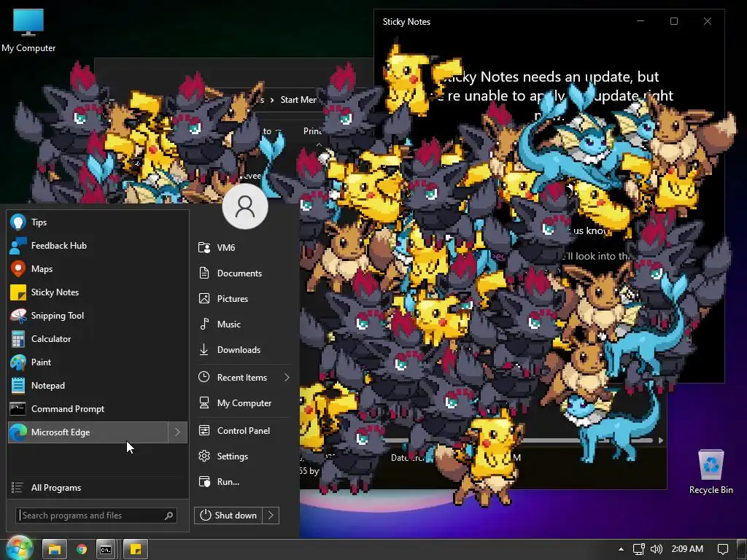
Task: Open volume control tray icon
Action: 657,549
